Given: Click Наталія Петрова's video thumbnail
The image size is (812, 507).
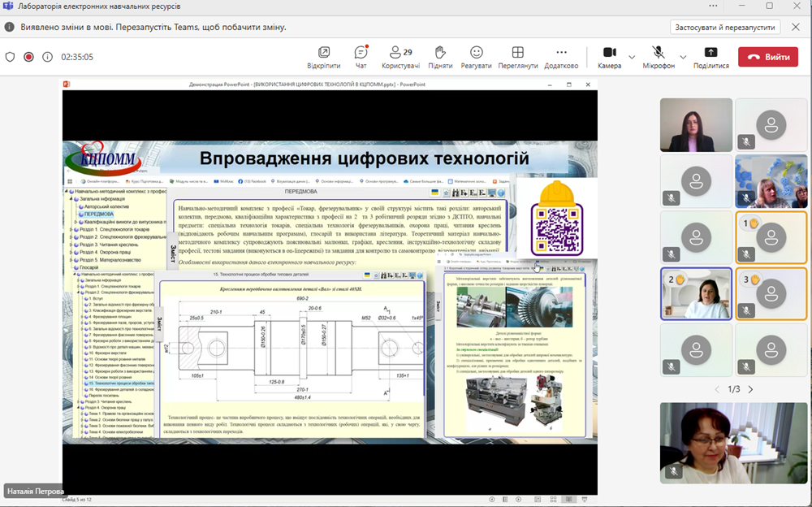Looking at the screenshot, I should click(x=733, y=444).
